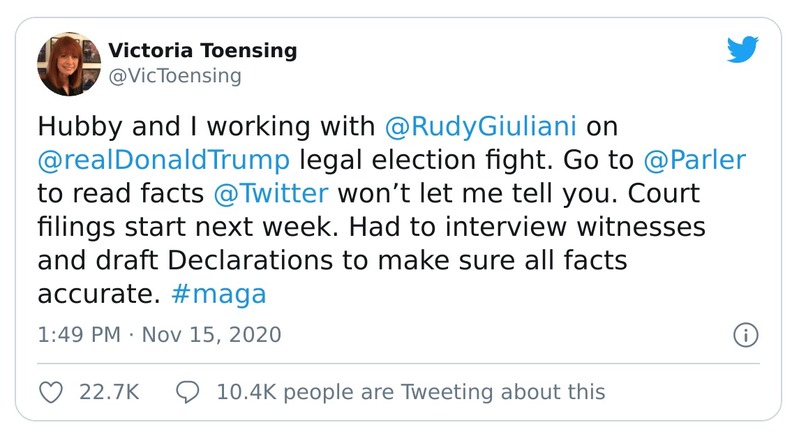Open the info circle icon

tap(744, 334)
